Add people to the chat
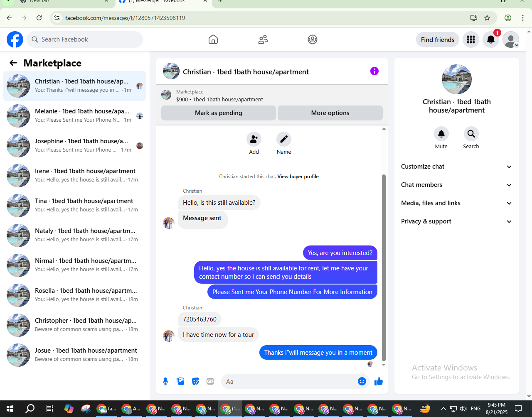532x417 pixels. [254, 139]
